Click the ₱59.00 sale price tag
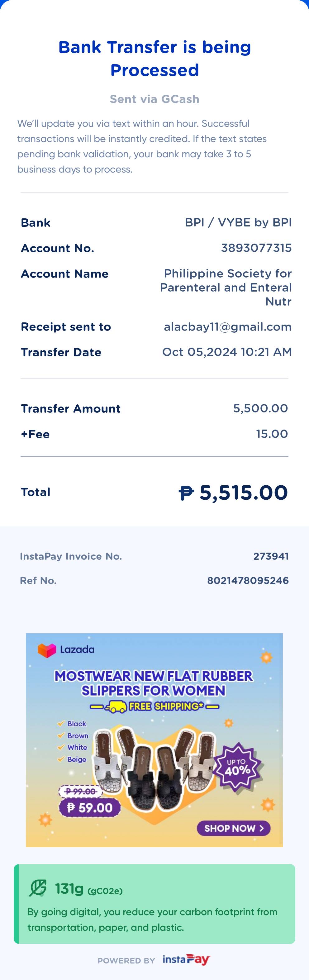The width and height of the screenshot is (309, 980). point(89,807)
